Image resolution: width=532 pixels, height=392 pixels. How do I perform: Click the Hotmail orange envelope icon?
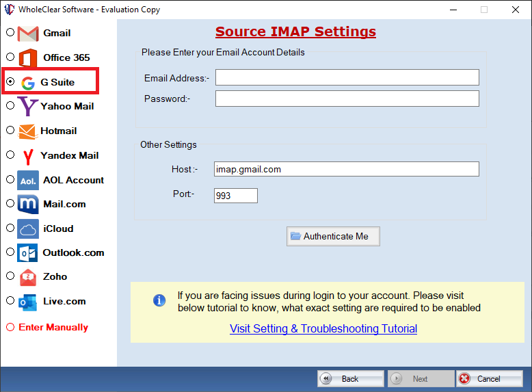tap(27, 131)
